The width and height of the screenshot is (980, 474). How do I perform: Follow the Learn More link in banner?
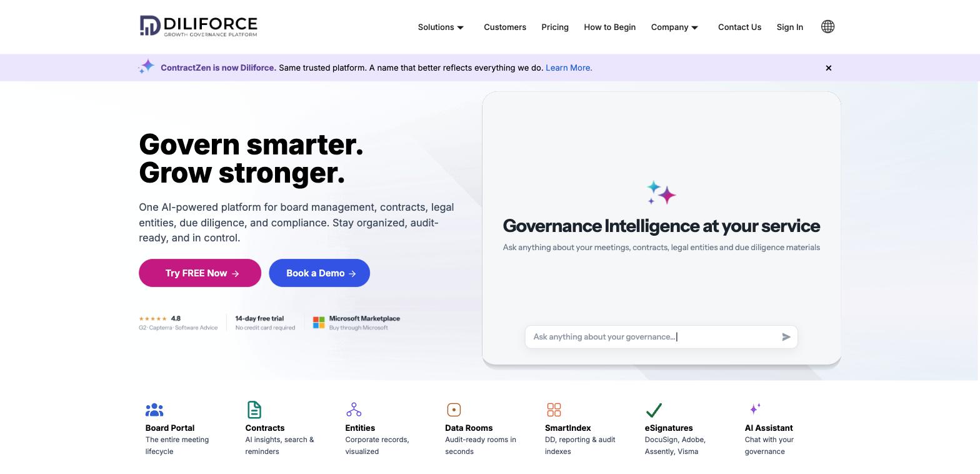pyautogui.click(x=569, y=68)
